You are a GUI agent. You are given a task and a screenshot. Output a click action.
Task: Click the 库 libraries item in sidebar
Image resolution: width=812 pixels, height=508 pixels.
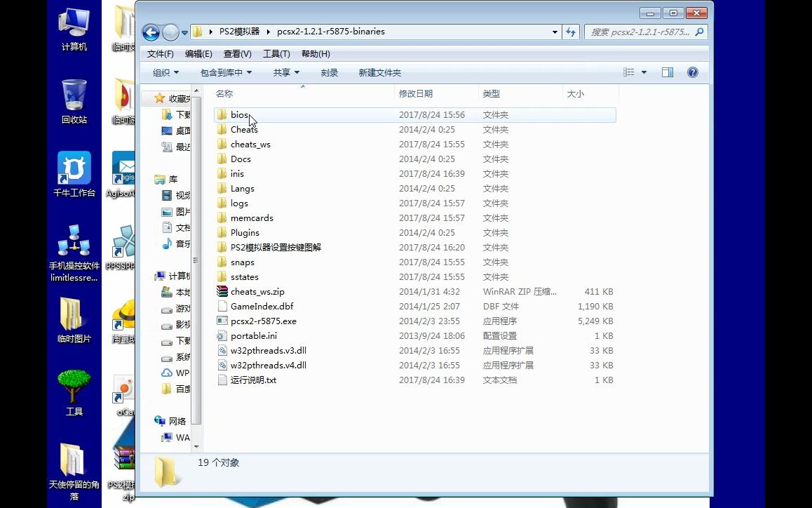(x=166, y=180)
